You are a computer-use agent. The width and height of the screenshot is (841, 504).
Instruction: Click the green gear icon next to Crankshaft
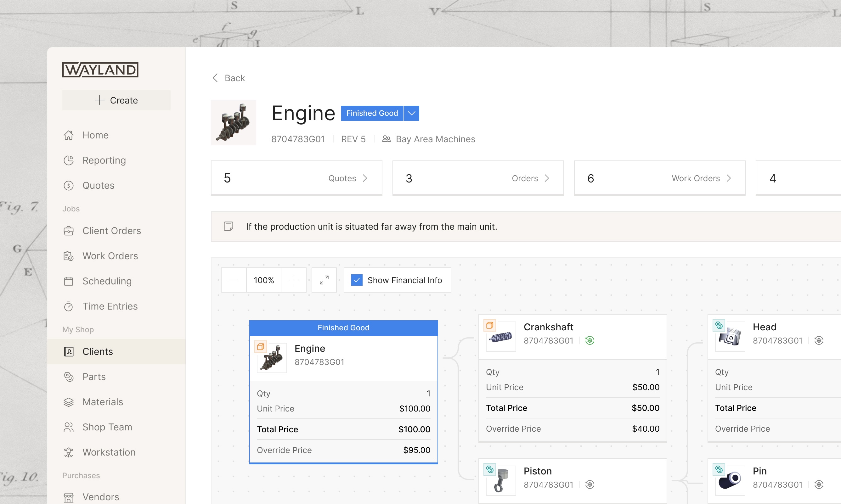click(x=590, y=340)
